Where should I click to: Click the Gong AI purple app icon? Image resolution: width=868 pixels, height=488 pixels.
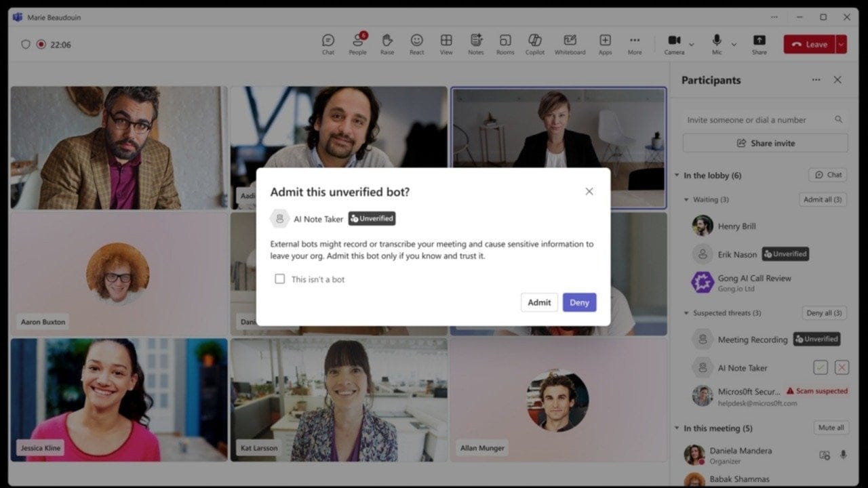[x=703, y=283]
